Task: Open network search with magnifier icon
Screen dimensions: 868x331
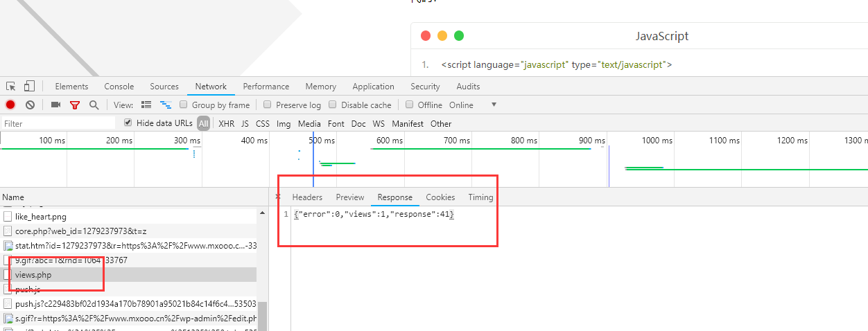Action: 94,105
